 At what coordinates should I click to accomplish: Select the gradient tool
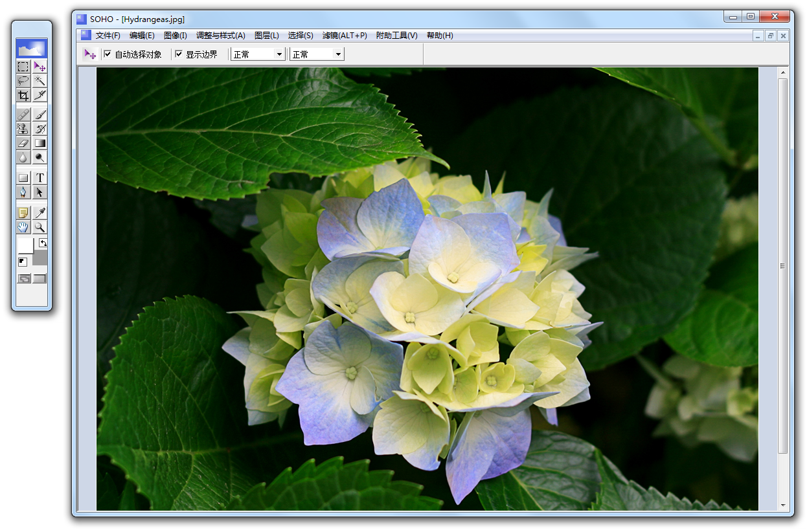tap(40, 143)
